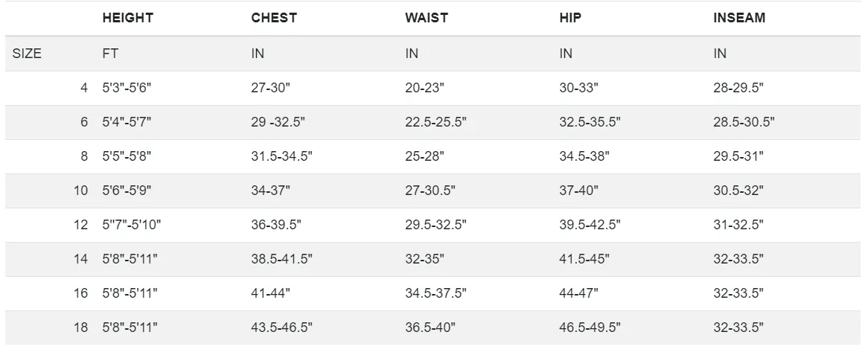Select the 25-28" waist value
The image size is (868, 364).
(x=424, y=156)
